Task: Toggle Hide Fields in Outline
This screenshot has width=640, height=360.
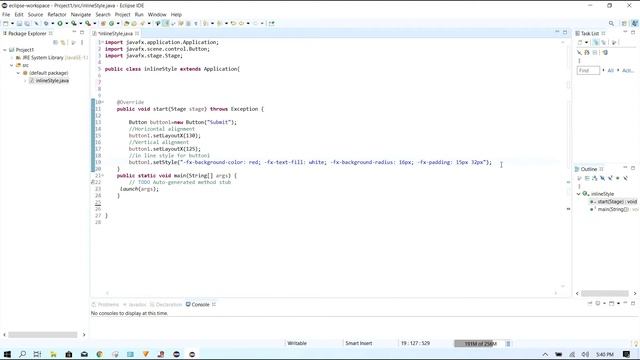Action: pyautogui.click(x=602, y=178)
